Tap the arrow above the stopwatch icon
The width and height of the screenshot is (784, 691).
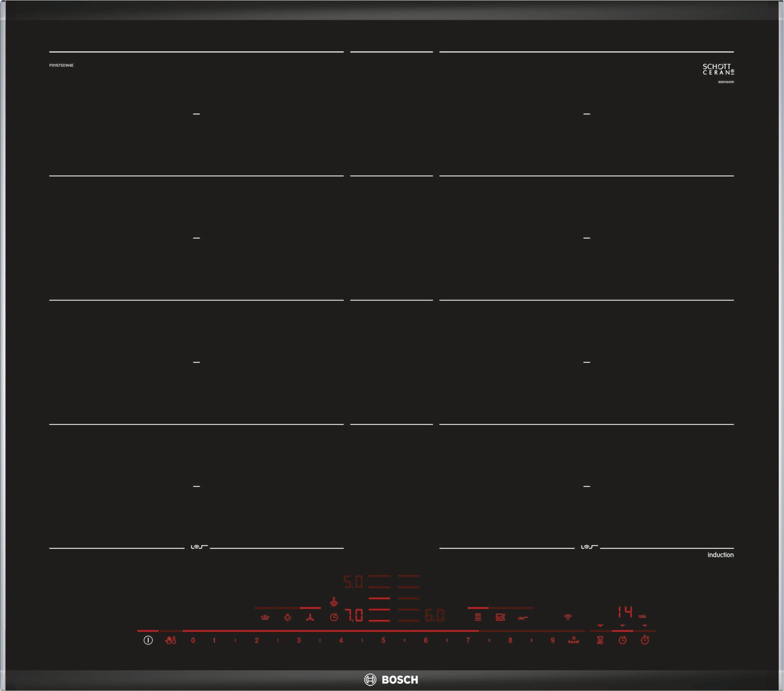pos(645,626)
